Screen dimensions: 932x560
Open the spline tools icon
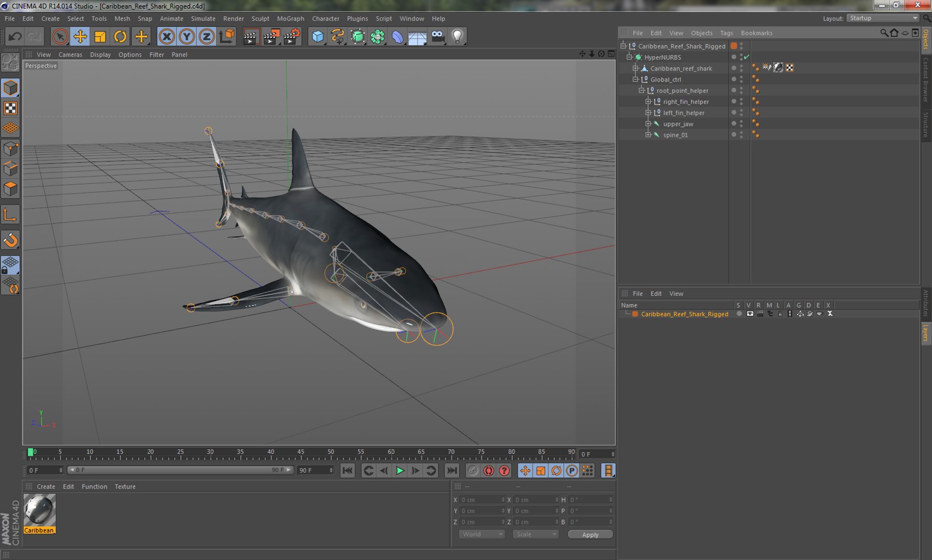coord(338,36)
